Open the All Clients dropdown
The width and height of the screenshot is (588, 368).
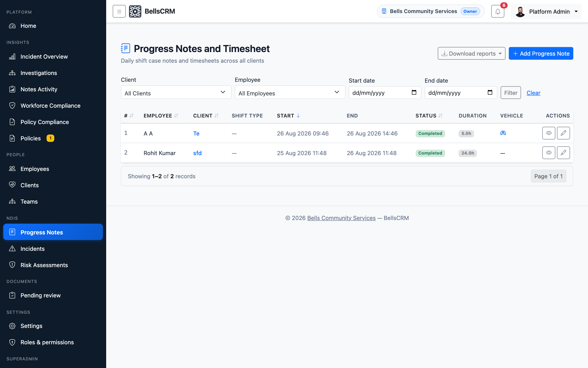coord(176,92)
